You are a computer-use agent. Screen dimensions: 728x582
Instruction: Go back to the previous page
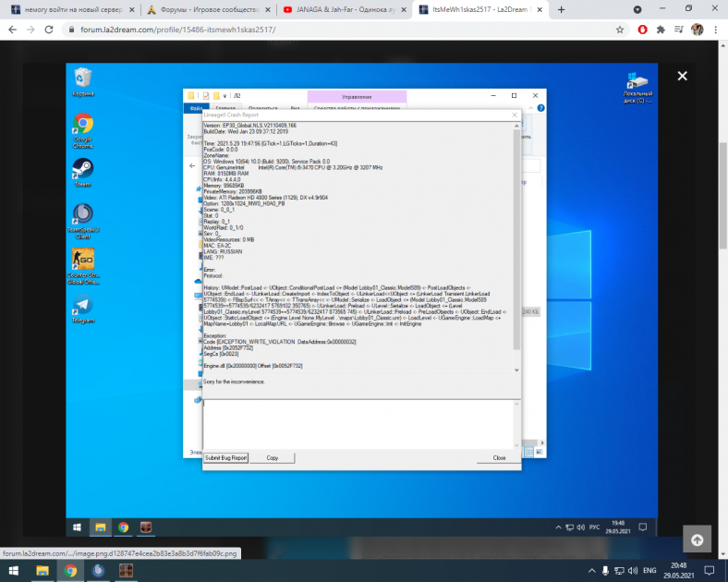point(13,30)
